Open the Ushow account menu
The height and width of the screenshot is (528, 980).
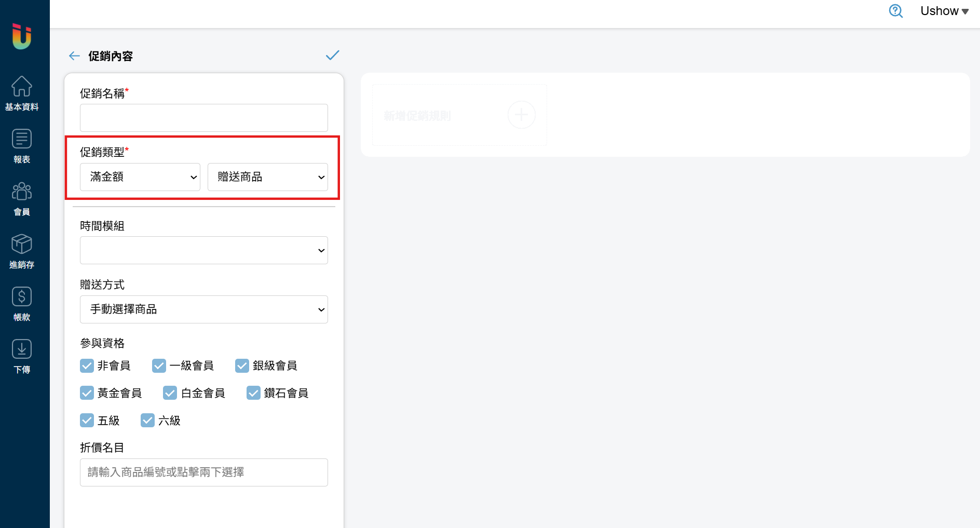pos(944,11)
